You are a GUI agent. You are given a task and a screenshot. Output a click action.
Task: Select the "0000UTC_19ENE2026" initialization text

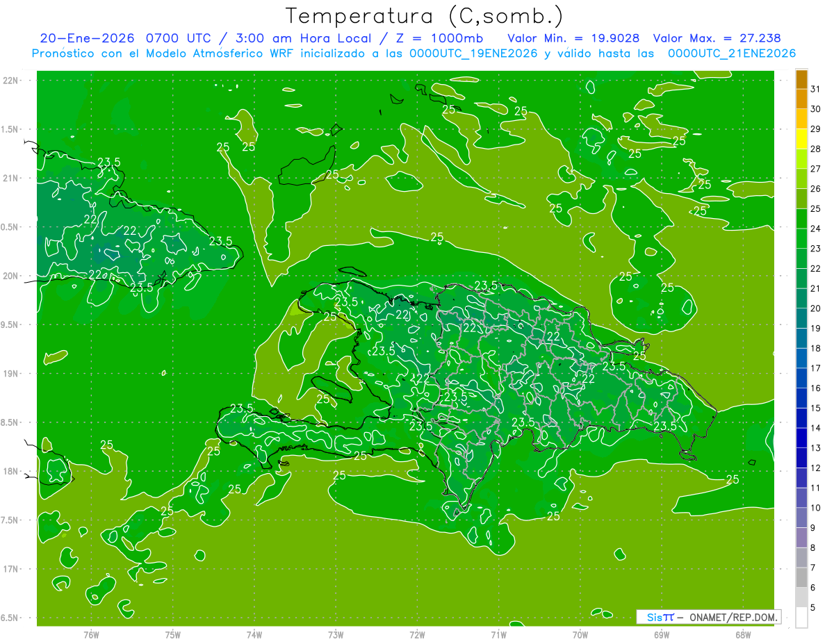click(x=473, y=53)
